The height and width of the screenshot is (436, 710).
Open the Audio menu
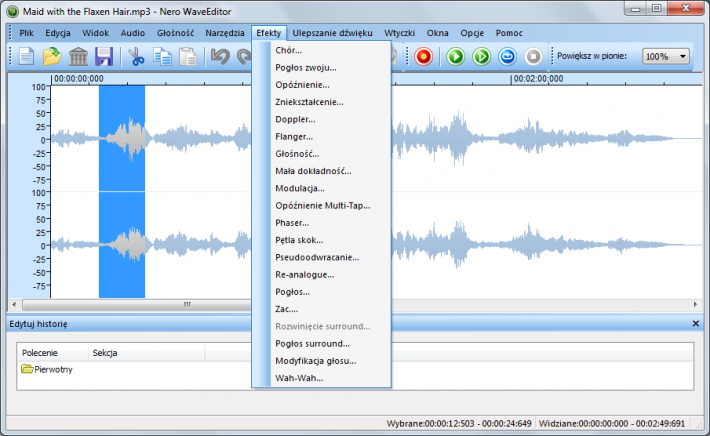(133, 33)
